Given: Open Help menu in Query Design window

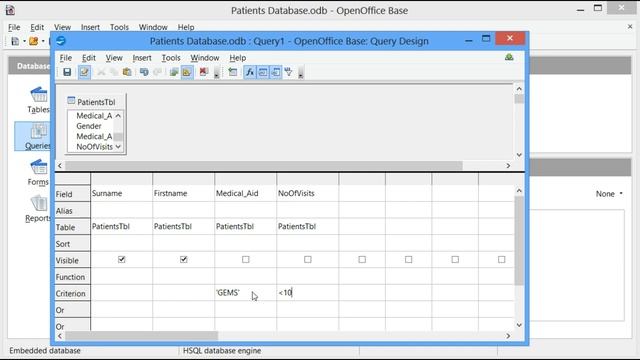Looking at the screenshot, I should click(237, 58).
